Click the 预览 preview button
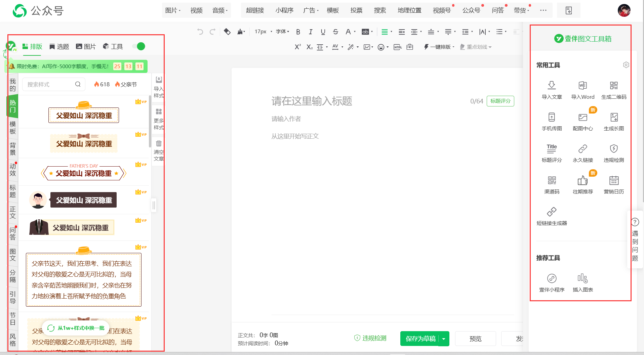Image resolution: width=644 pixels, height=355 pixels. [475, 339]
